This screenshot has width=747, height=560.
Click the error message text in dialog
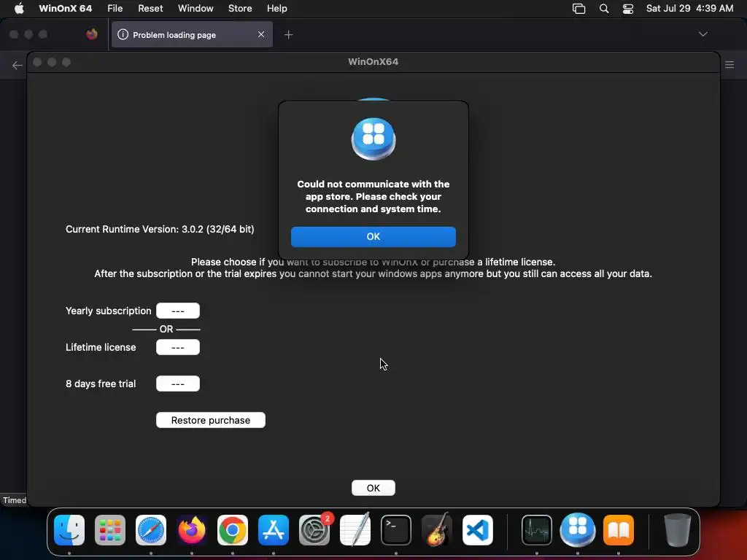[373, 196]
